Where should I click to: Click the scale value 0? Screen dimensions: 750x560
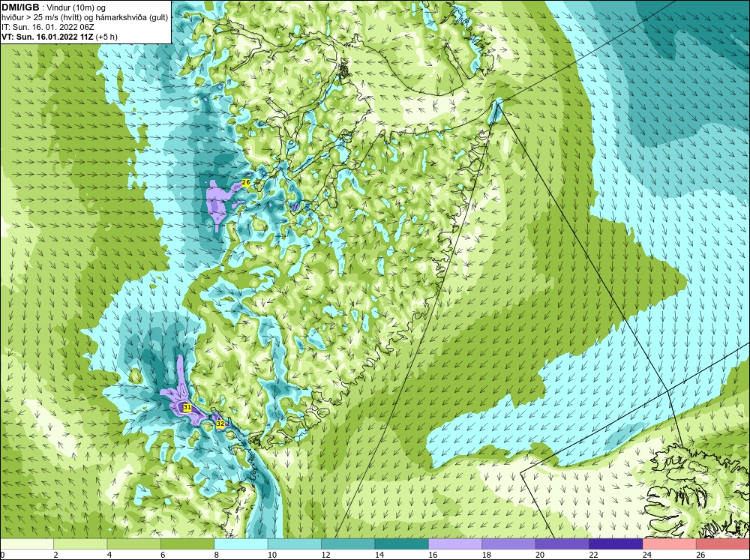pyautogui.click(x=2, y=555)
